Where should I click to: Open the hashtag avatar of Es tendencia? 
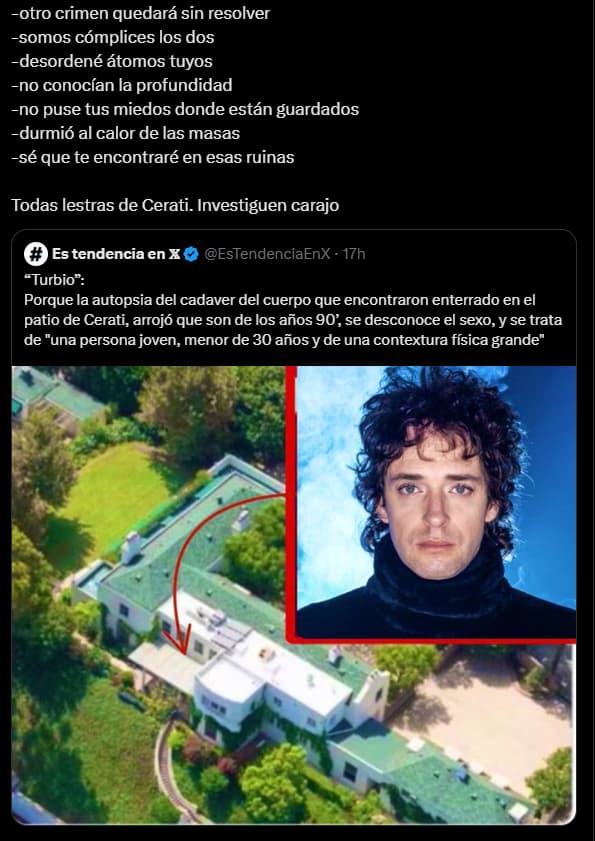(x=36, y=254)
